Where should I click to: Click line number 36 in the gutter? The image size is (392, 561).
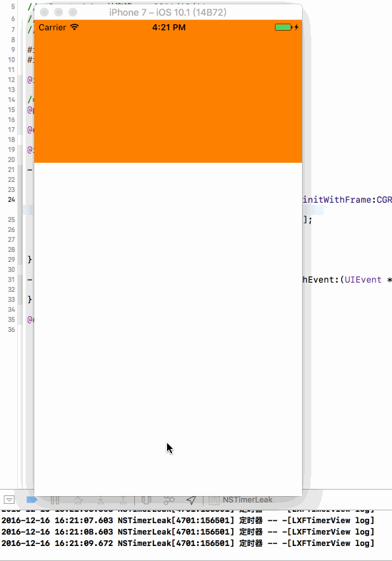[x=11, y=330]
